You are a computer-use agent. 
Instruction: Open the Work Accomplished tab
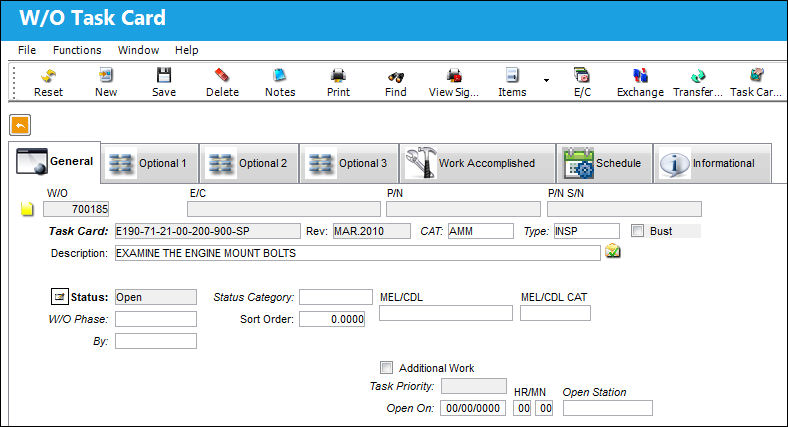477,163
